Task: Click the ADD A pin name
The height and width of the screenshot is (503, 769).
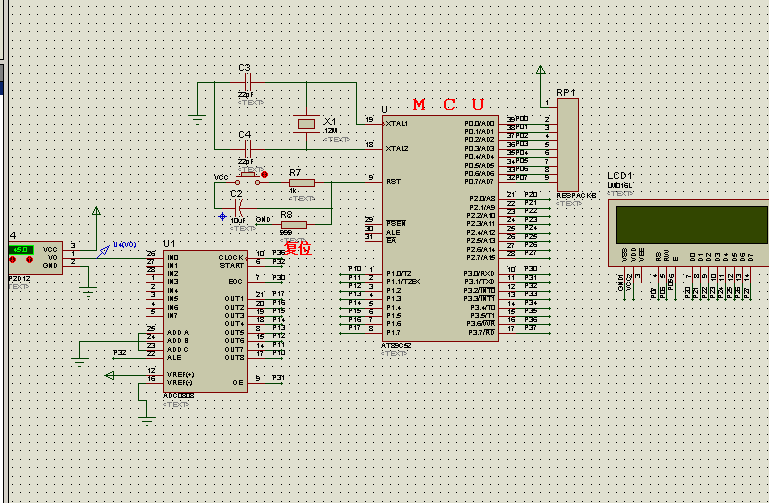Action: (x=178, y=332)
